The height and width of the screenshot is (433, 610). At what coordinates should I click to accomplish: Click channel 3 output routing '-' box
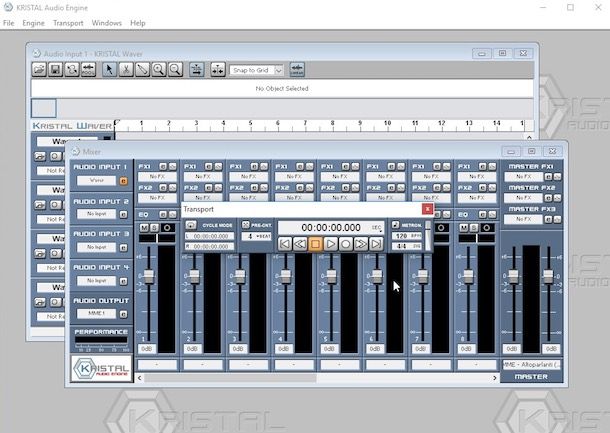(248, 365)
